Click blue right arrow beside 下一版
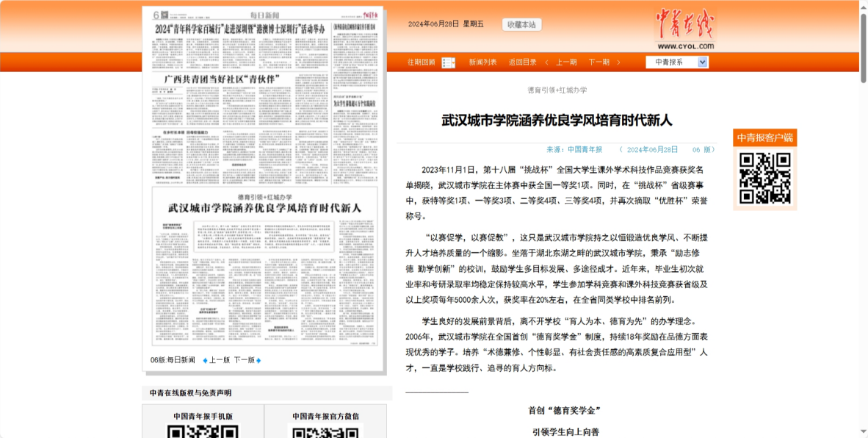Viewport: 868px width, 438px height. click(x=258, y=360)
